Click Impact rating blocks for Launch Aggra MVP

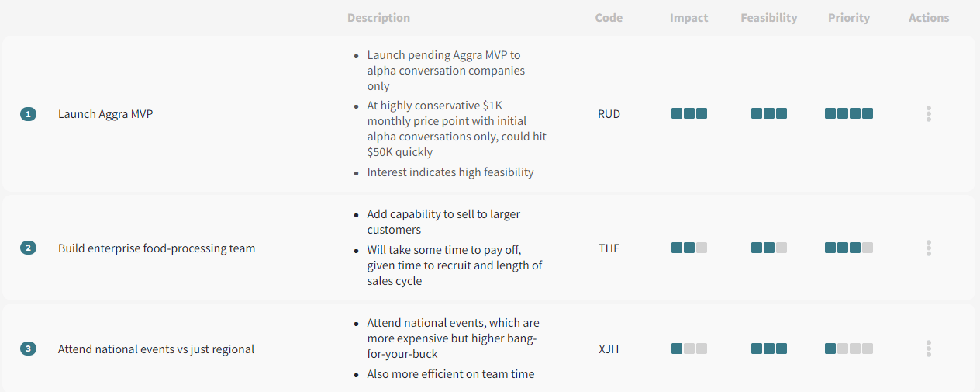point(689,113)
